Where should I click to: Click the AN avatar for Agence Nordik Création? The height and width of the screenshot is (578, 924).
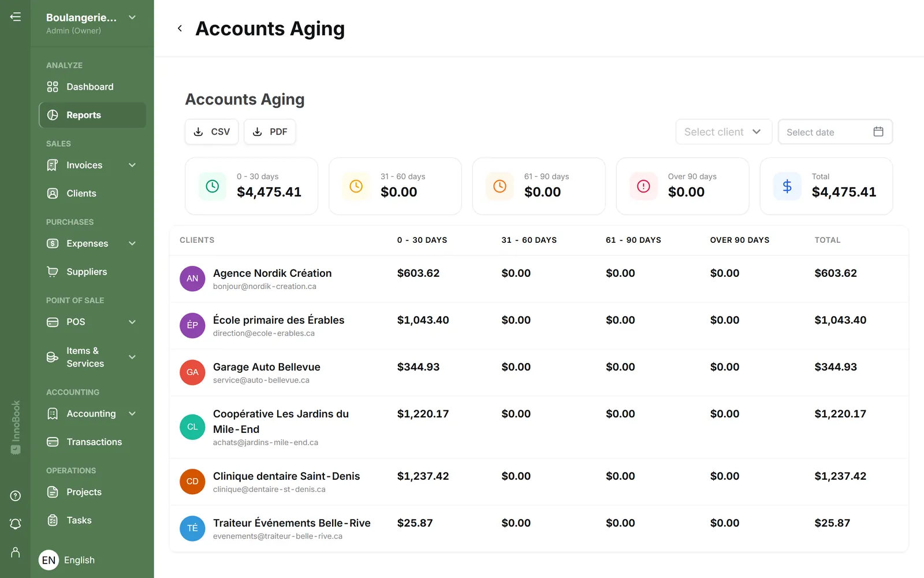point(192,279)
